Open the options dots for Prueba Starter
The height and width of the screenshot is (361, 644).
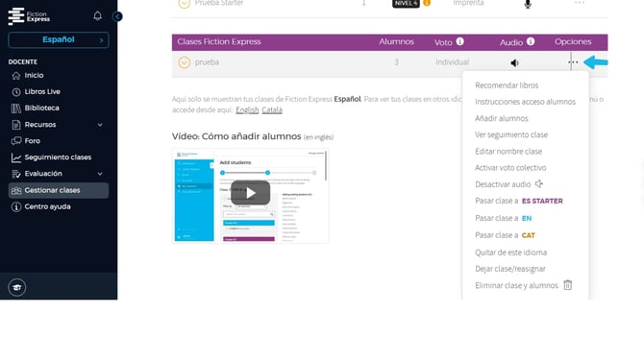tap(579, 3)
